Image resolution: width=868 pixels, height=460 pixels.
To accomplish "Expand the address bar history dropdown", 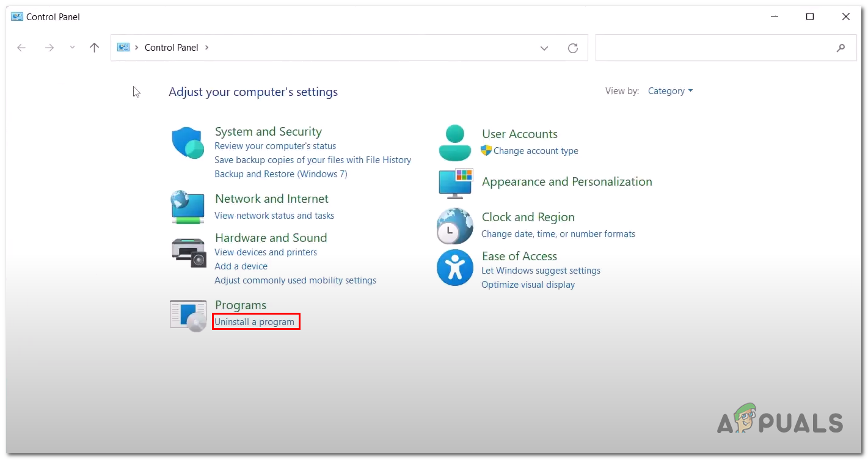I will click(x=544, y=48).
